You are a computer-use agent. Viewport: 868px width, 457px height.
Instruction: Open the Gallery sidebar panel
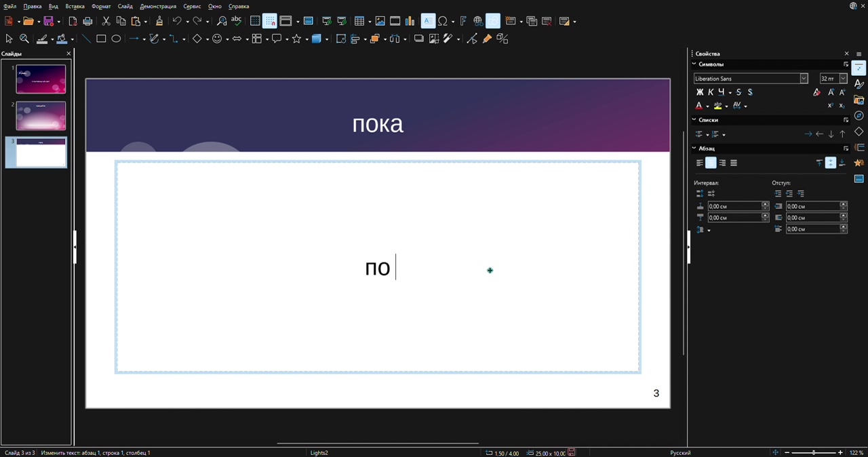pyautogui.click(x=859, y=100)
